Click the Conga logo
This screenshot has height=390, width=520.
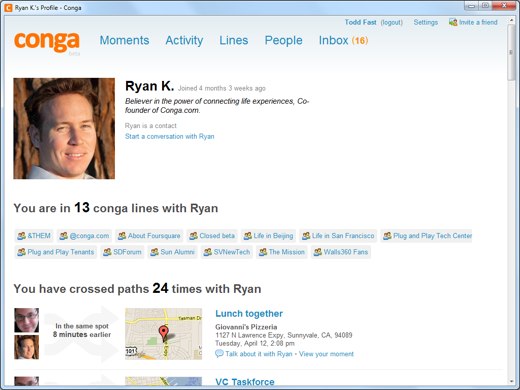[47, 42]
